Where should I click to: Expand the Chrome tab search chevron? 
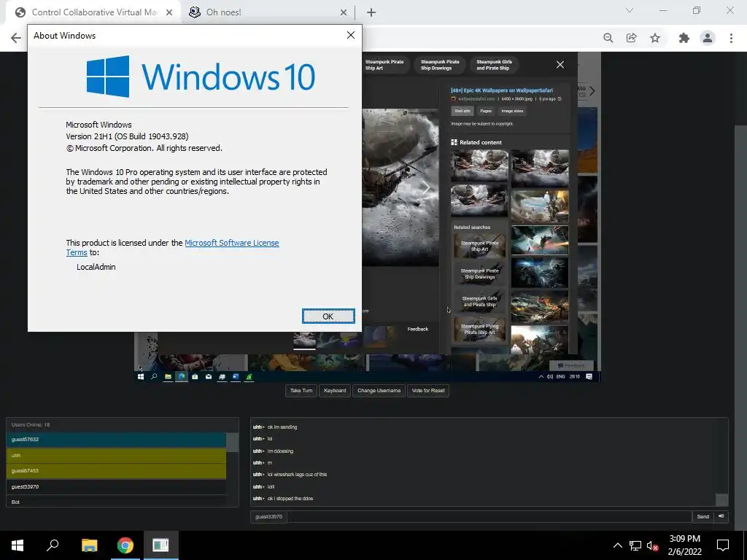(x=630, y=10)
